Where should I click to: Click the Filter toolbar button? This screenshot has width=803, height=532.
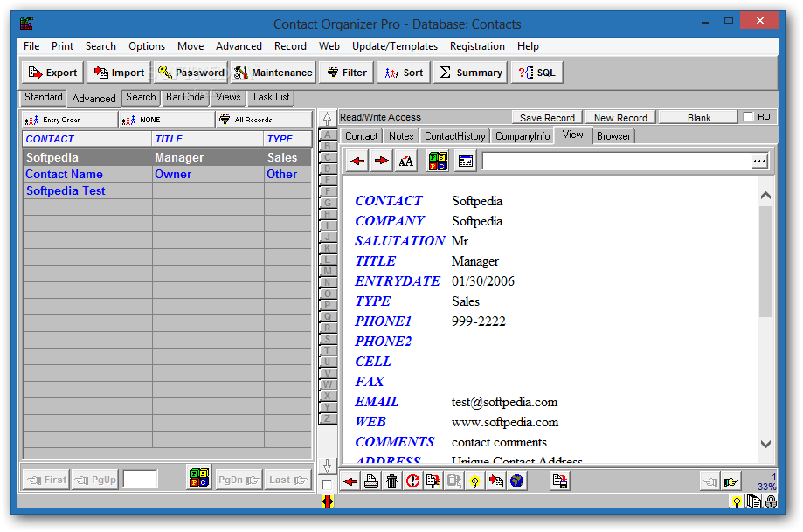(347, 73)
